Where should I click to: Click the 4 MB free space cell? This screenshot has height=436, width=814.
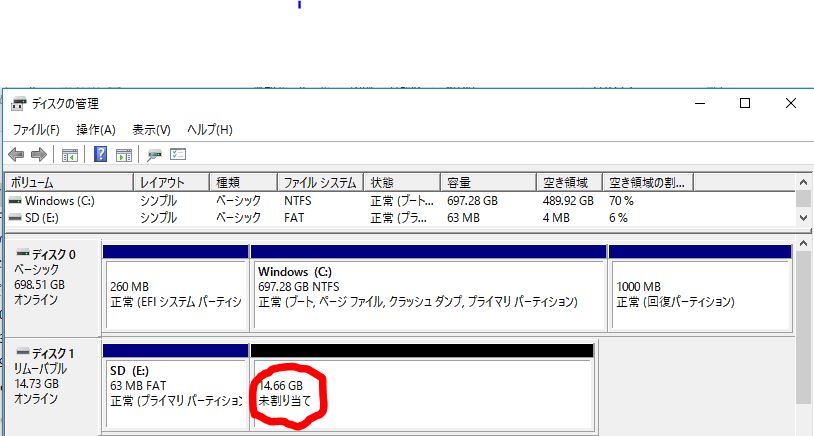click(x=556, y=217)
